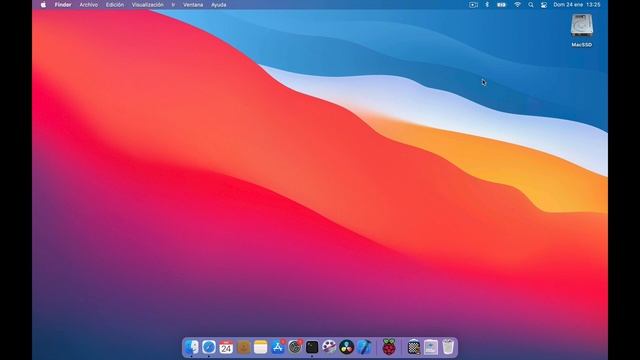This screenshot has height=360, width=640.
Task: Launch Safari from the Dock
Action: tap(209, 347)
